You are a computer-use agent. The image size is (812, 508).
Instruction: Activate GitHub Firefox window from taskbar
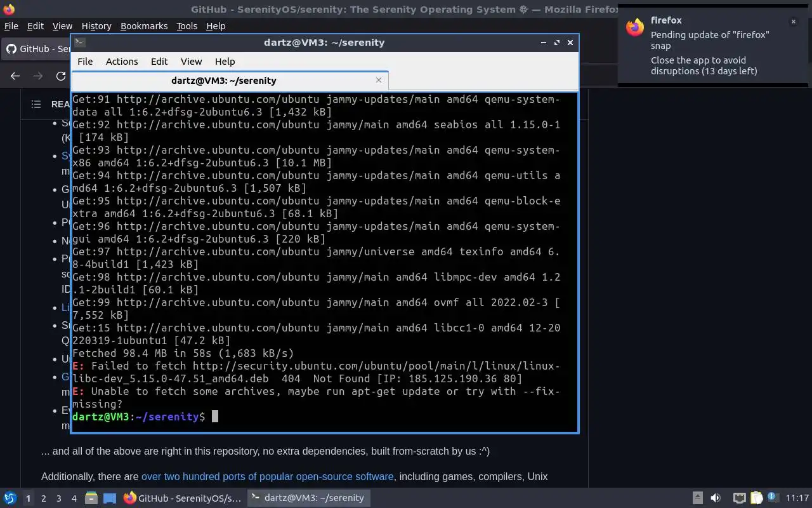click(183, 498)
